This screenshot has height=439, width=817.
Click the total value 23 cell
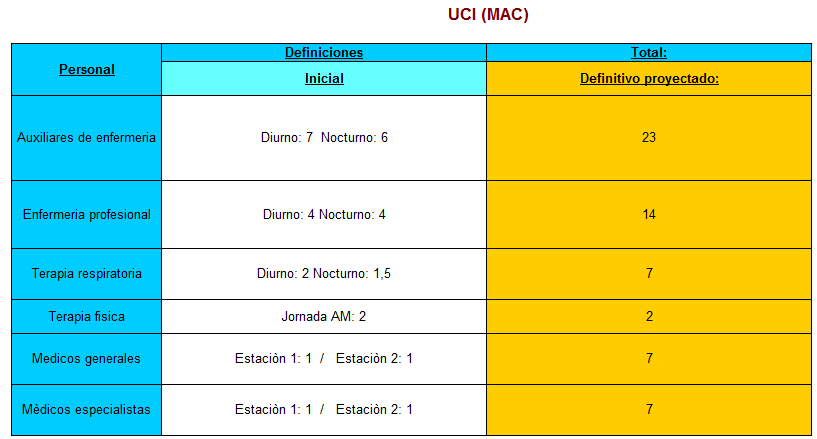click(648, 137)
